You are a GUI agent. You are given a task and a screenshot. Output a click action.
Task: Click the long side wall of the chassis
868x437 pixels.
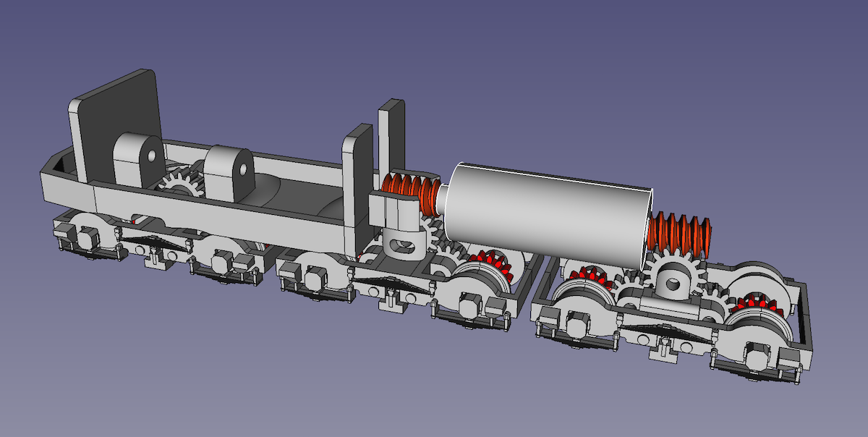pyautogui.click(x=217, y=217)
